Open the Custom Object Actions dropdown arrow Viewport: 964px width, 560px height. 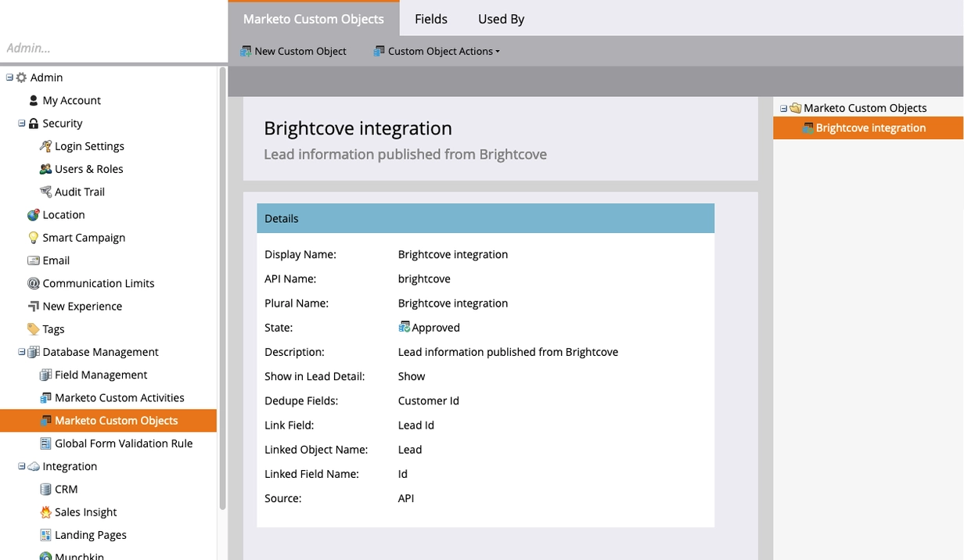[x=498, y=52]
